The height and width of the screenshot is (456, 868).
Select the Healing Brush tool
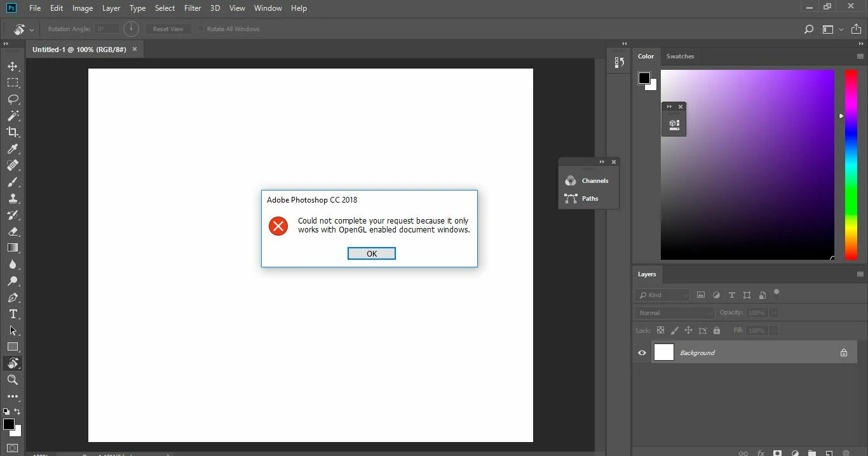[x=13, y=165]
